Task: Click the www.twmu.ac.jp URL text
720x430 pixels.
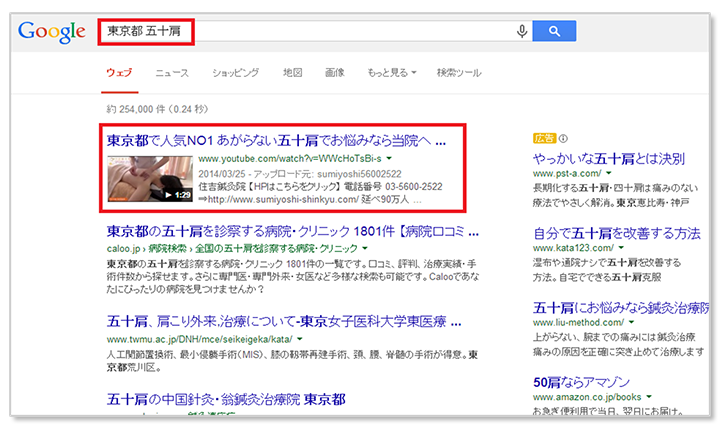Action: [199, 339]
